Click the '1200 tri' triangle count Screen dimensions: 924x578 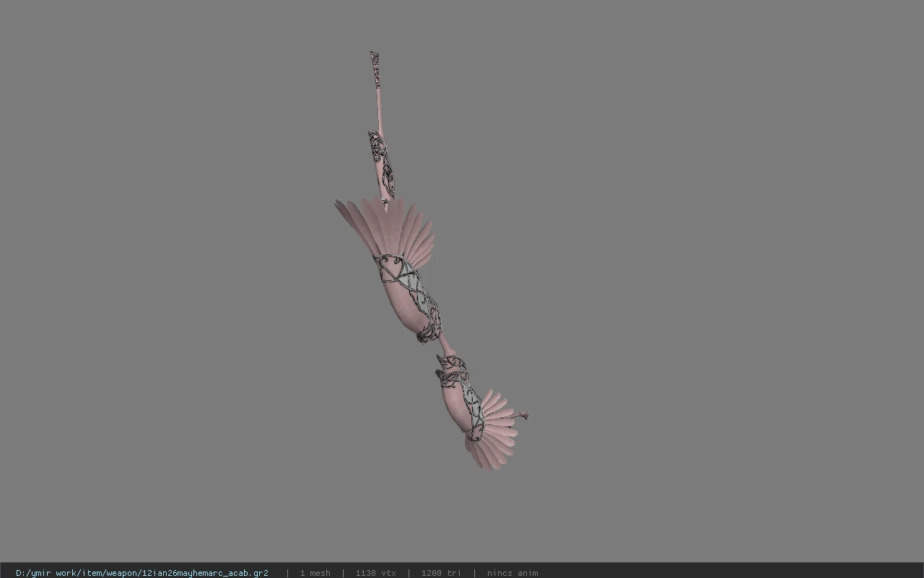coord(441,573)
